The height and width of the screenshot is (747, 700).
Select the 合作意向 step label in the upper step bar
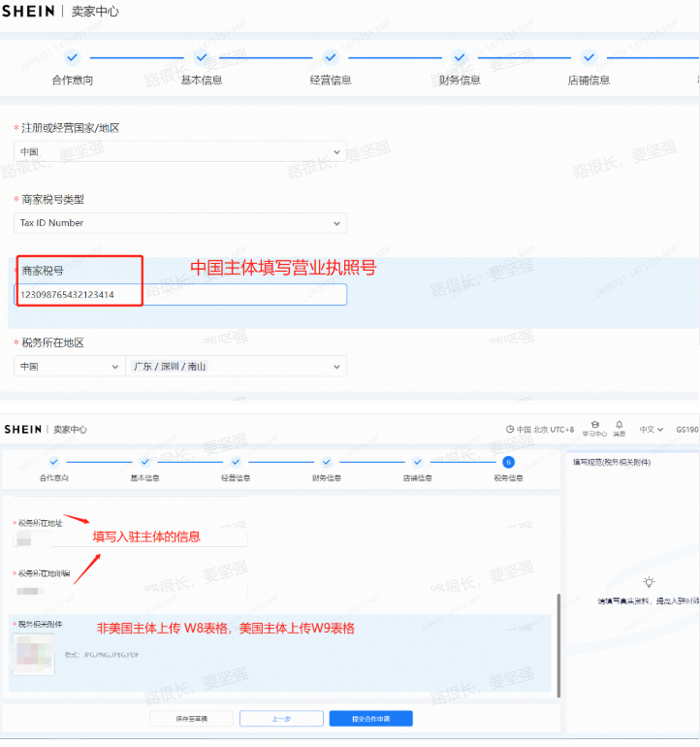[73, 80]
